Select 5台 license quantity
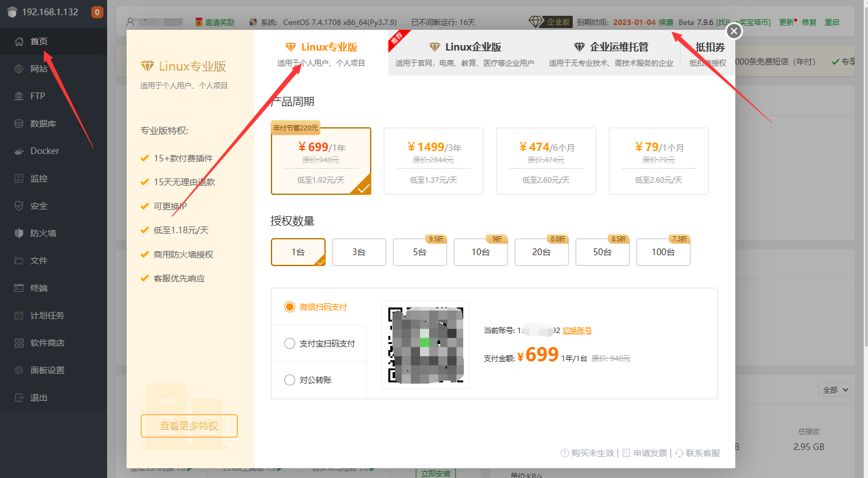868x478 pixels. point(420,252)
